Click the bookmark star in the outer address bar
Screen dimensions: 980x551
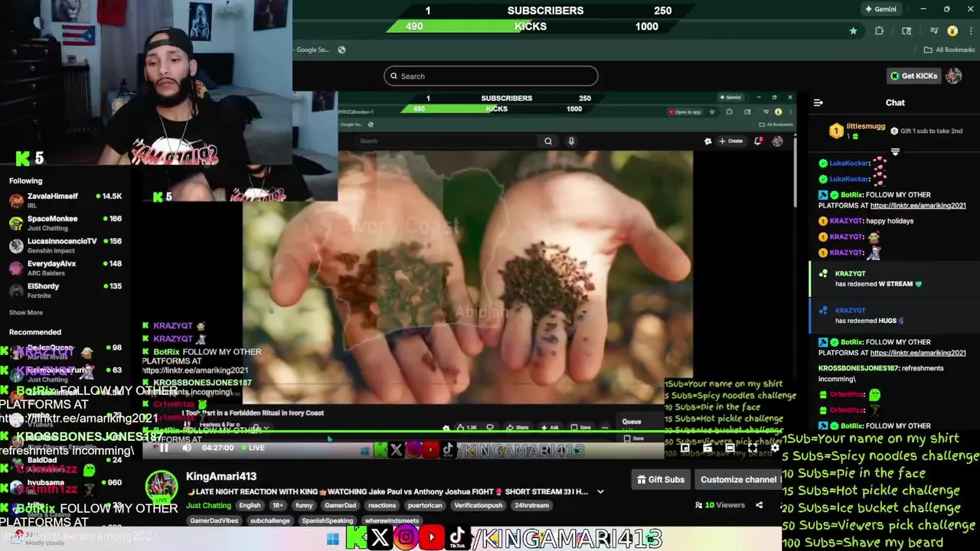pos(853,31)
